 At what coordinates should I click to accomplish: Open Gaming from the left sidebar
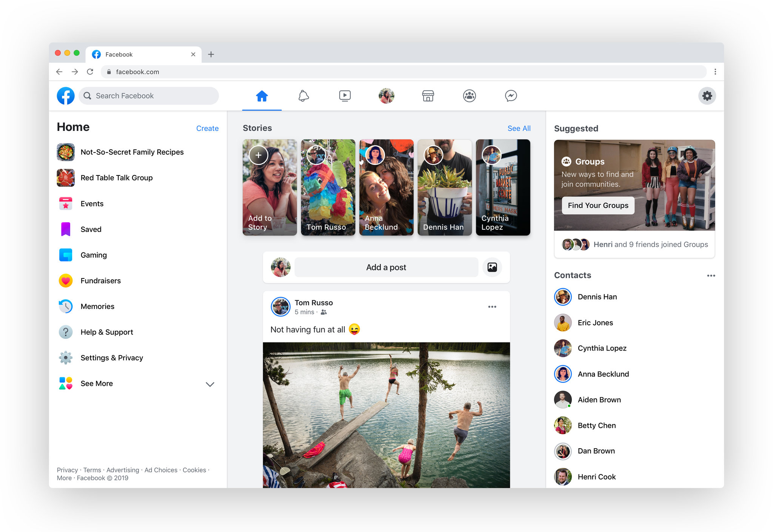point(93,255)
